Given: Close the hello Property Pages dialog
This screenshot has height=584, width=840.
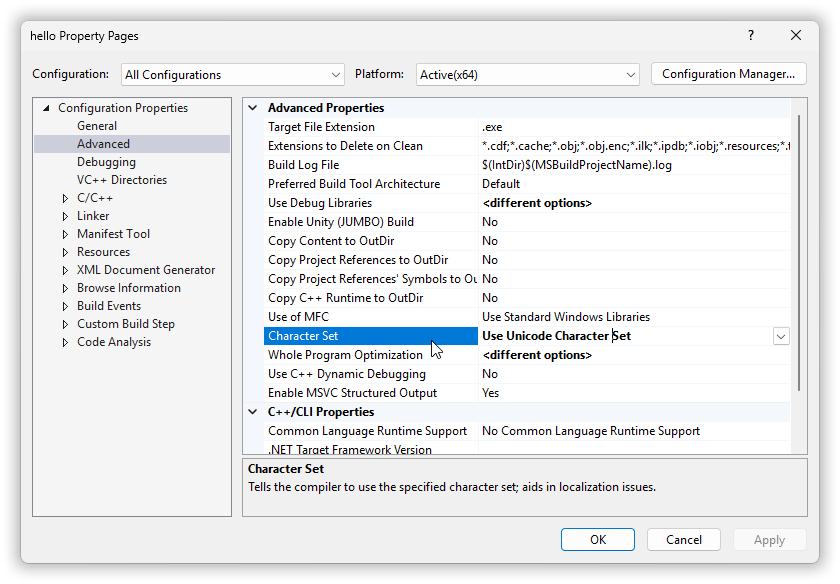Looking at the screenshot, I should 796,35.
